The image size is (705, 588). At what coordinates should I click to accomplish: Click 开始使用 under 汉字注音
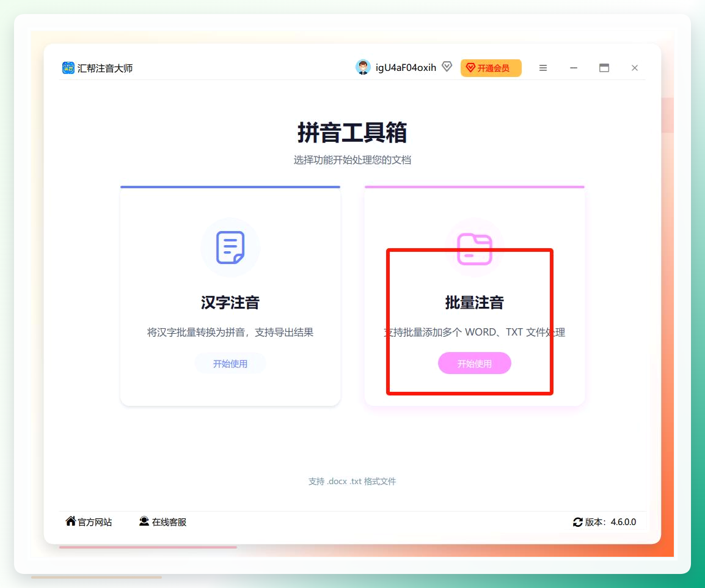click(230, 364)
